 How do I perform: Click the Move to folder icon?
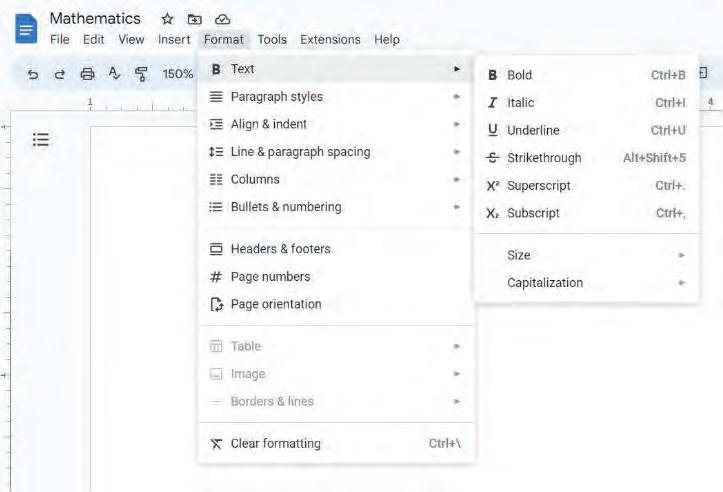pos(195,19)
